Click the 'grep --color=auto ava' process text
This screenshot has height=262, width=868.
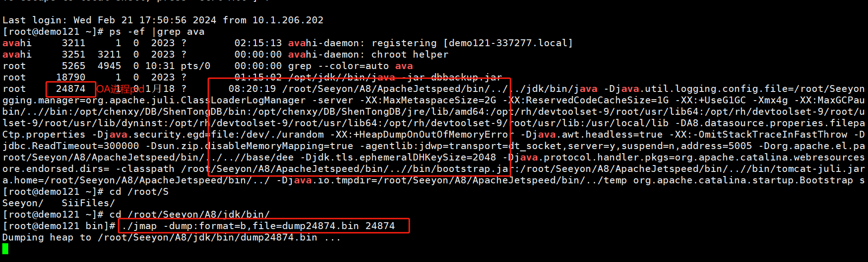[x=350, y=66]
